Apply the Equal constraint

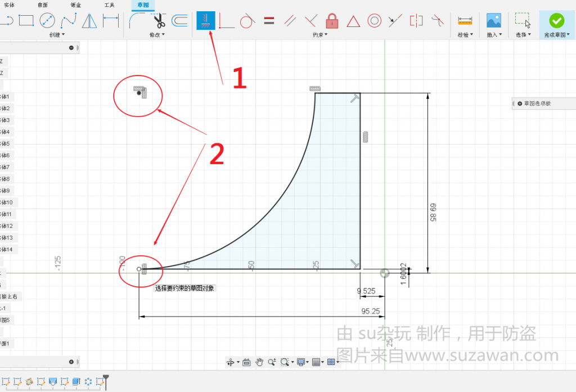[x=269, y=21]
